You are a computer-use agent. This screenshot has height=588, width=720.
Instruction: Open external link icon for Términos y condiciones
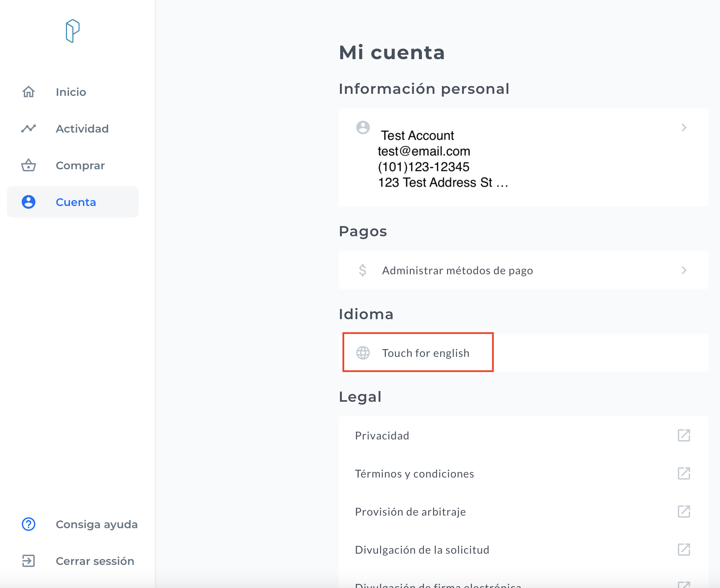[x=684, y=473]
